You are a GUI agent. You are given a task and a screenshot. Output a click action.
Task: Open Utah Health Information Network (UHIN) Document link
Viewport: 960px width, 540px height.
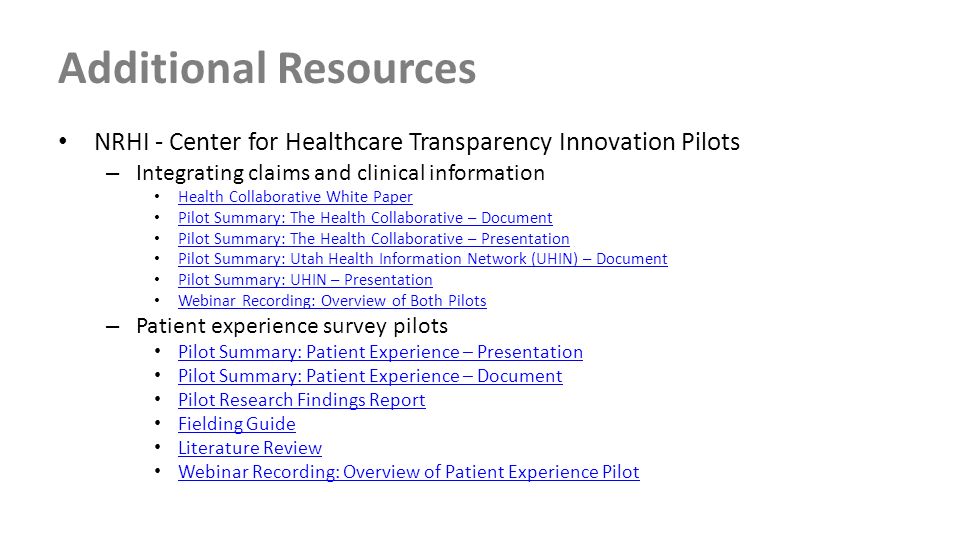click(x=422, y=259)
